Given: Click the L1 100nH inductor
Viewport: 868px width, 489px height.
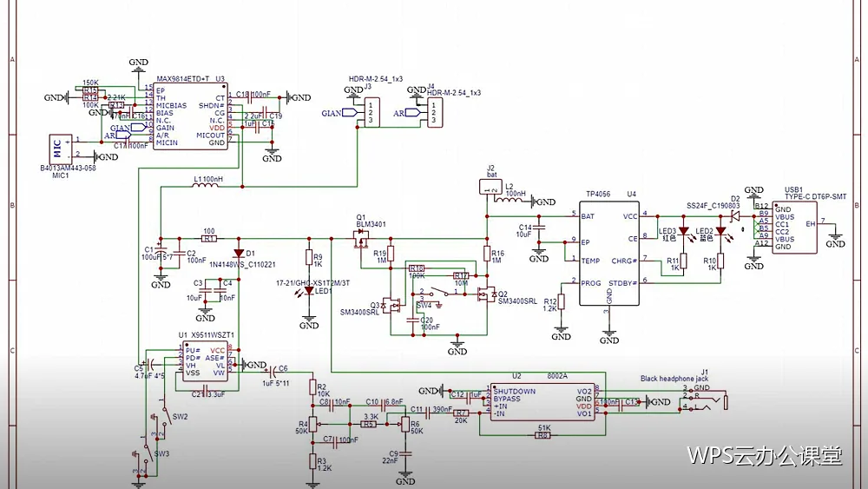Looking at the screenshot, I should [x=205, y=186].
